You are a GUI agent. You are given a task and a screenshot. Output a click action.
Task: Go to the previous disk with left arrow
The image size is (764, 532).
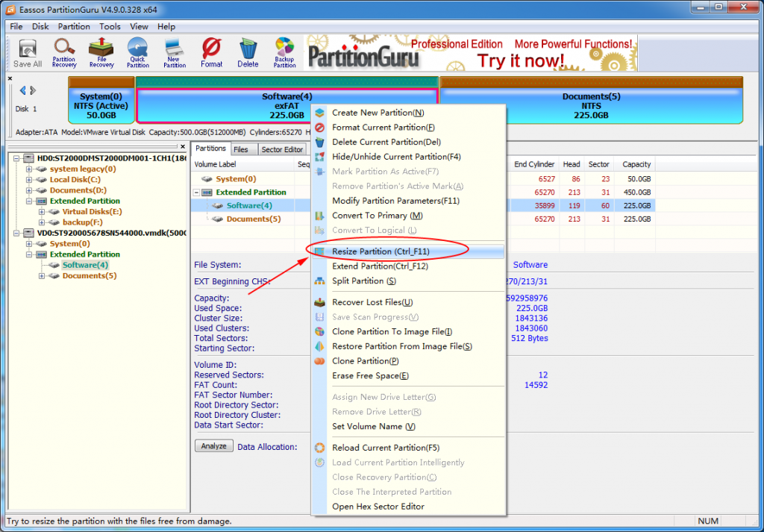click(22, 91)
